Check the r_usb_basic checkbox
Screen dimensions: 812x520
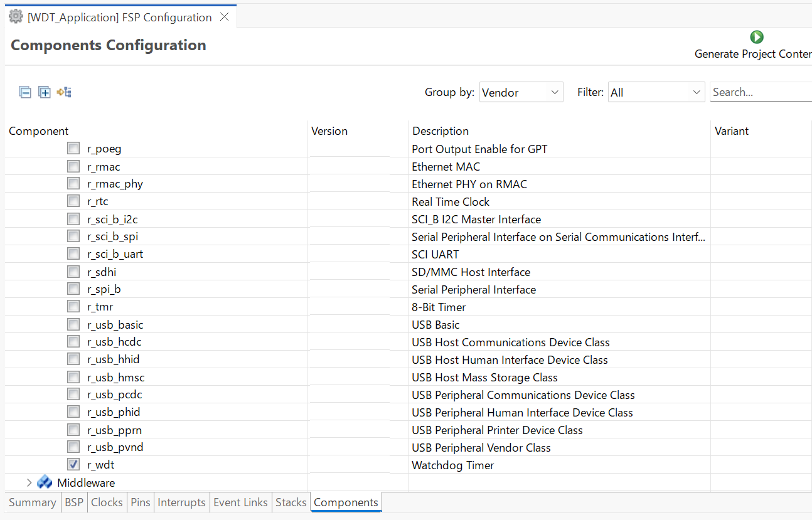73,324
